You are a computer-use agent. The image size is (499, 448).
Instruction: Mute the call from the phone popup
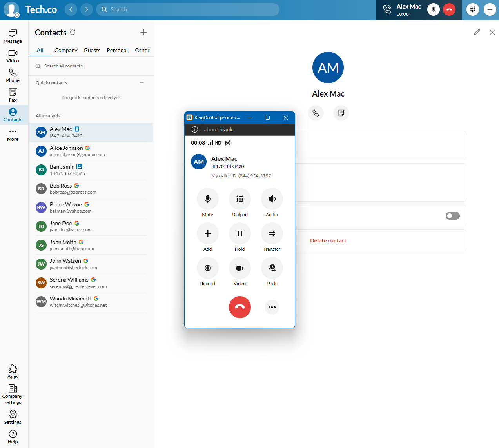pos(207,199)
